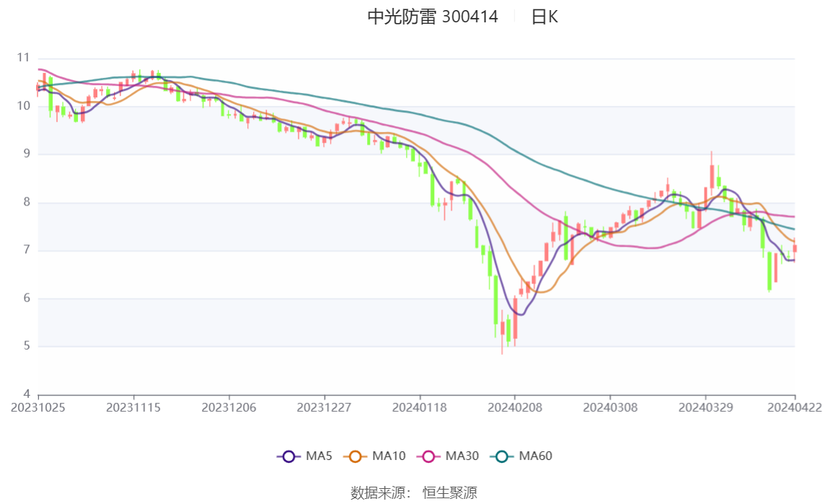The height and width of the screenshot is (504, 828).
Task: Select the 20240329 date axis label
Action: (x=705, y=407)
